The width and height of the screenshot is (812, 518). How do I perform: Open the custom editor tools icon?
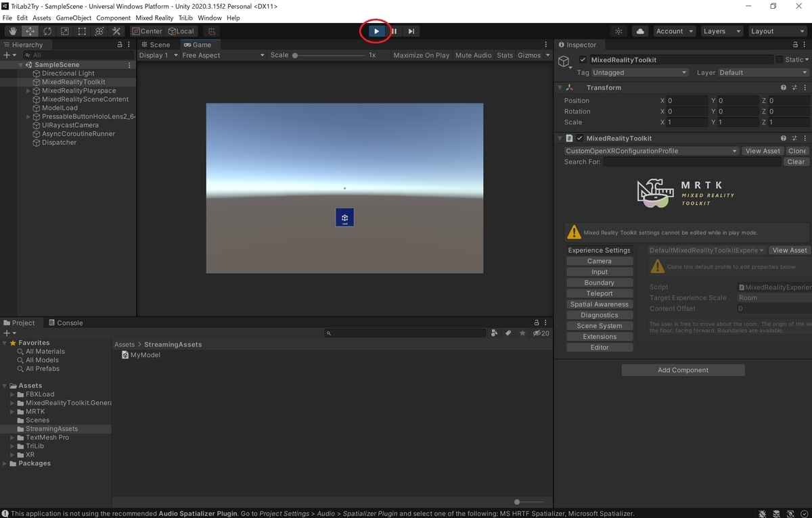coord(116,31)
